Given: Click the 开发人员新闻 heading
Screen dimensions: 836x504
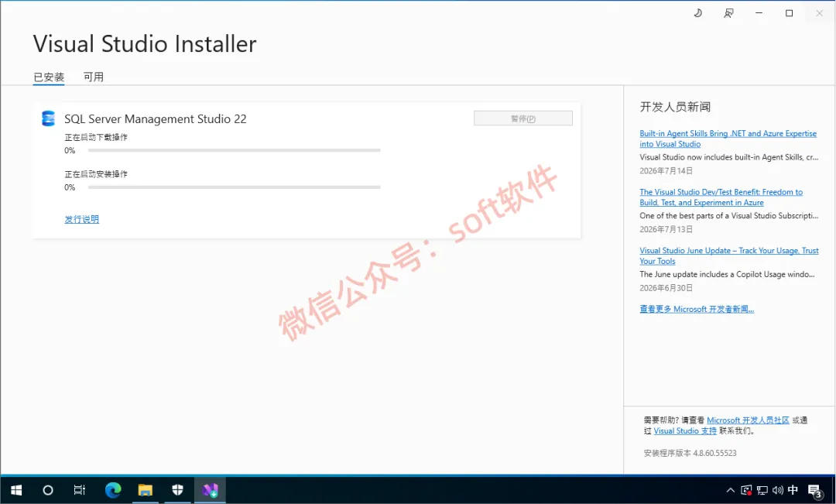Looking at the screenshot, I should click(675, 107).
